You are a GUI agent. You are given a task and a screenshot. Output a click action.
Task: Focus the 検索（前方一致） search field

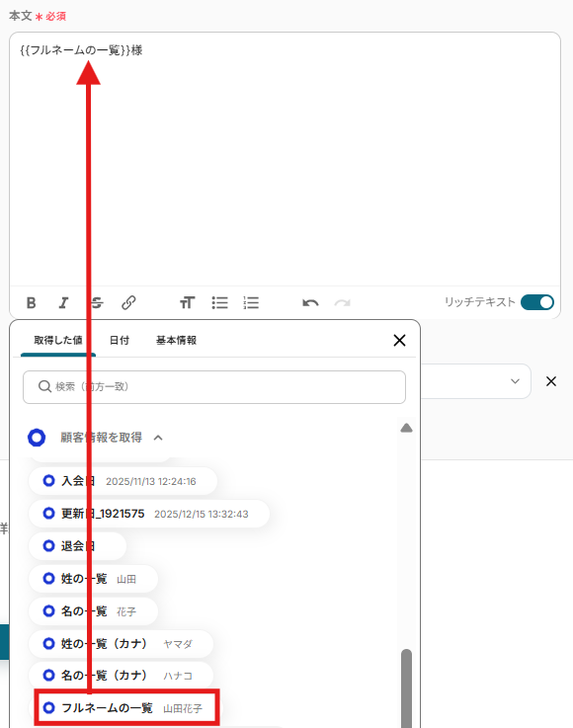(214, 387)
